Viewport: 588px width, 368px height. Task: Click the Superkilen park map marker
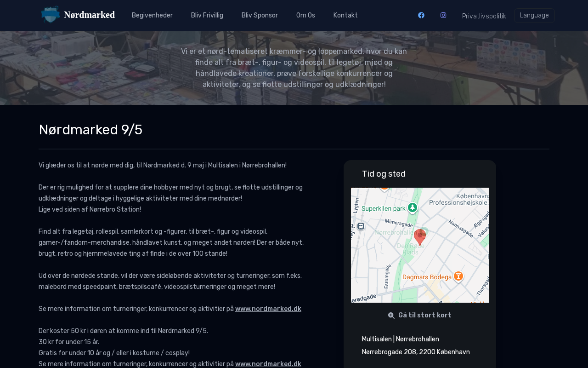413,208
